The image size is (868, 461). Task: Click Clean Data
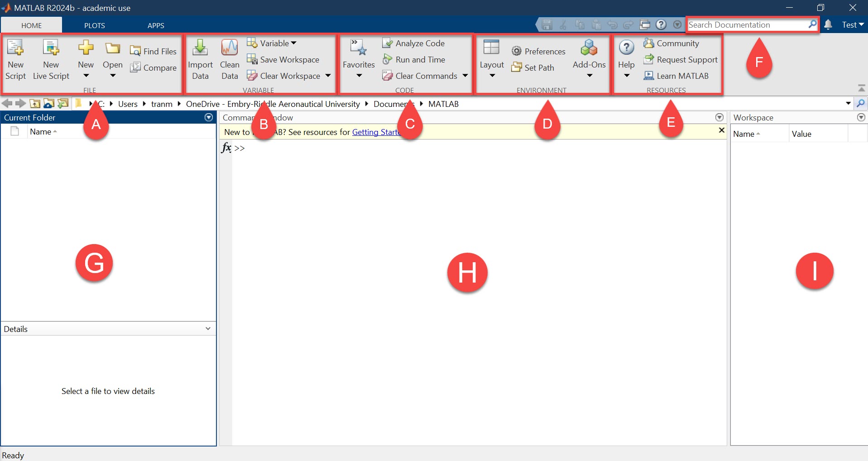point(230,60)
